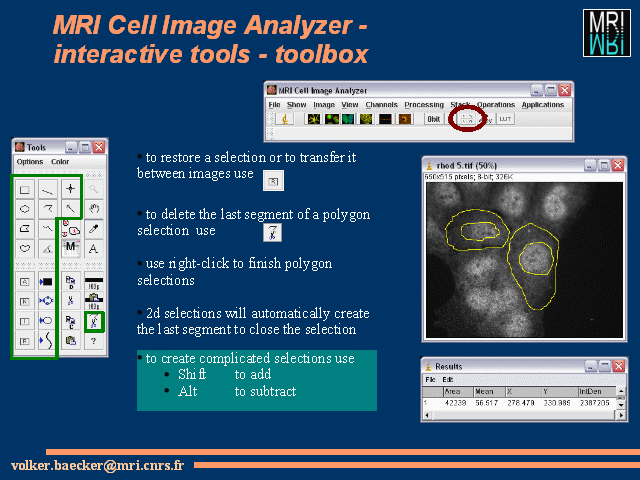Click the circled toolbox button in toolbar

467,119
